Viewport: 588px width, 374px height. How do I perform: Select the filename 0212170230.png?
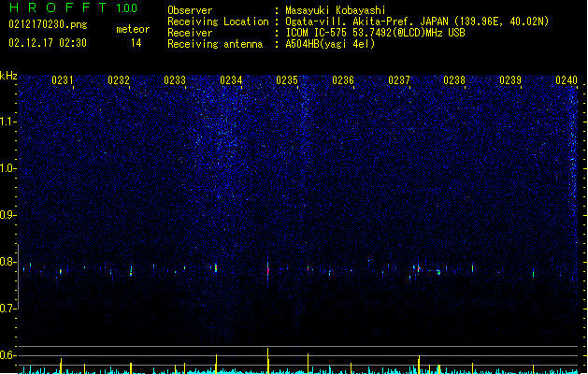48,24
